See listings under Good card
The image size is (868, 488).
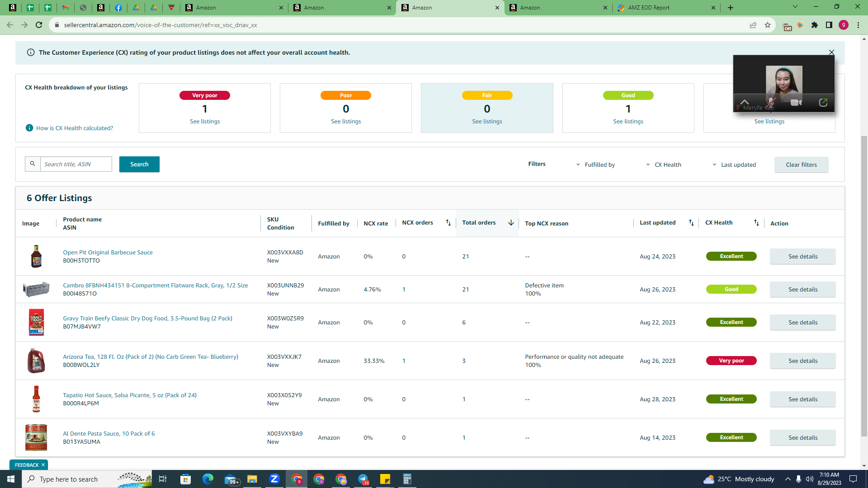point(628,121)
